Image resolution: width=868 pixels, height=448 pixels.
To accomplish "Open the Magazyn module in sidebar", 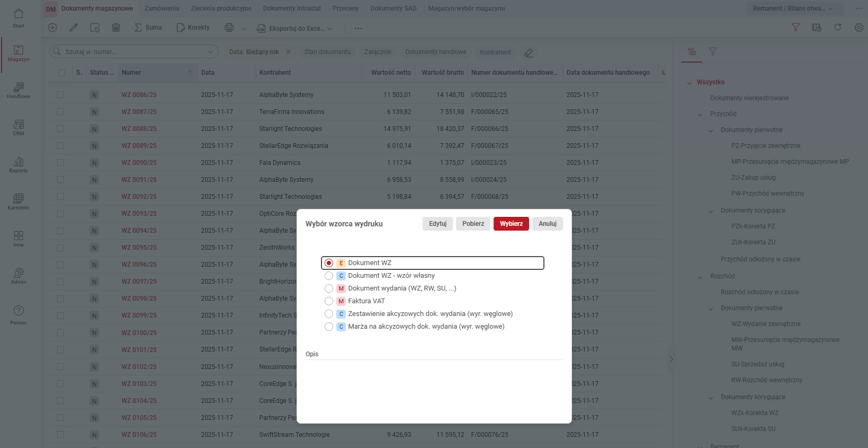I will click(19, 53).
